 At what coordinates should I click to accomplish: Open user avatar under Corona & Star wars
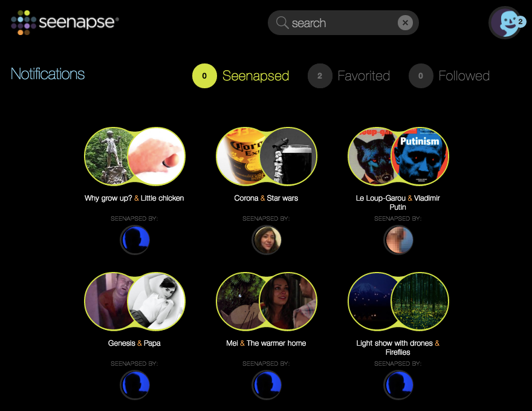tap(267, 240)
